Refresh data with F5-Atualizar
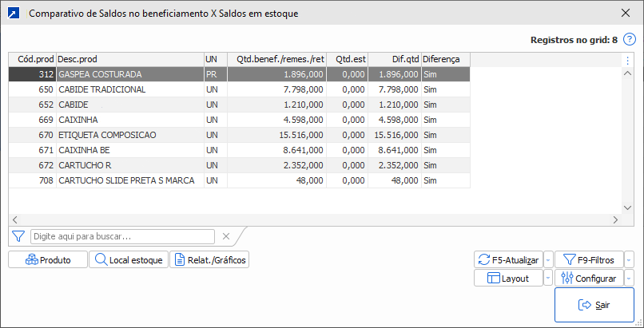The height and width of the screenshot is (328, 644). click(x=508, y=259)
